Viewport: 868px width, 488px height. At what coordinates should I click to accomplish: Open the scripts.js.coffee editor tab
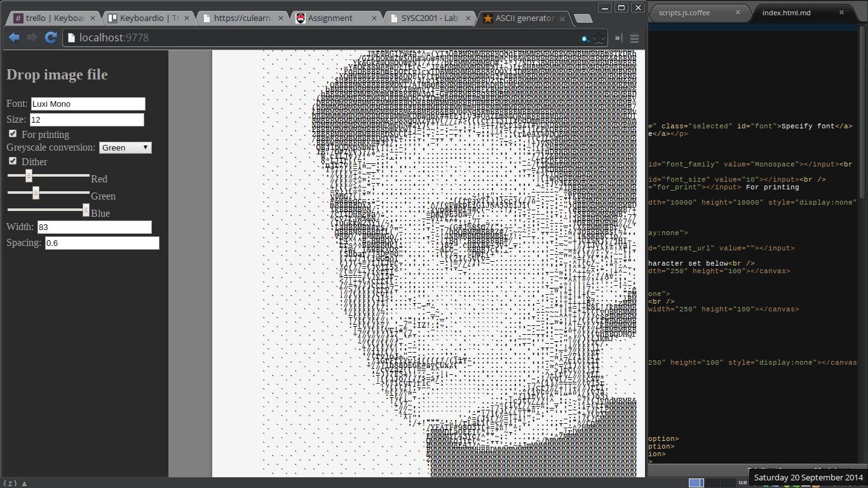pyautogui.click(x=693, y=12)
